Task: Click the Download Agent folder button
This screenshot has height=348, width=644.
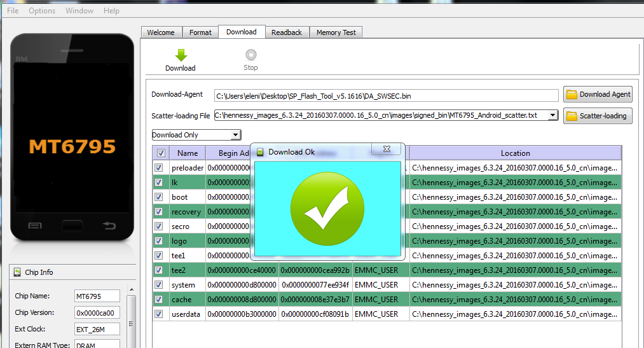Action: [x=598, y=94]
